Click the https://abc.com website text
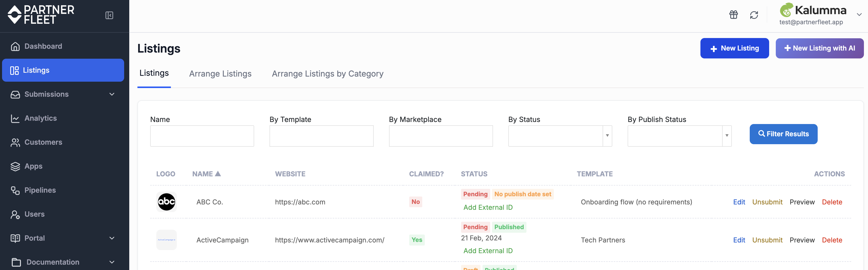This screenshot has height=270, width=868. point(300,202)
